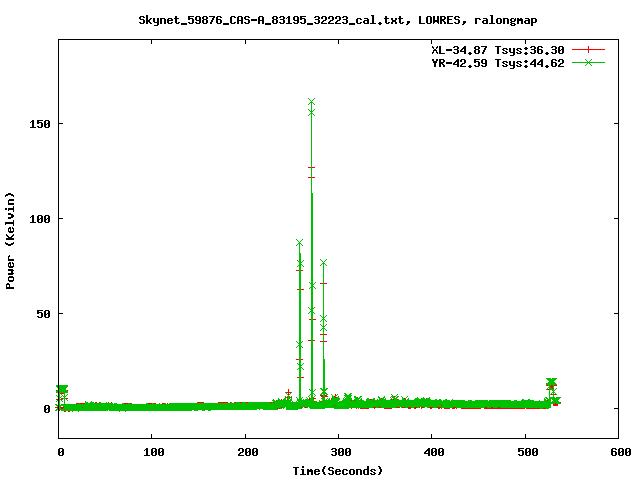Click the 100 tick label on the y-axis
The image size is (640, 480).
click(x=40, y=219)
